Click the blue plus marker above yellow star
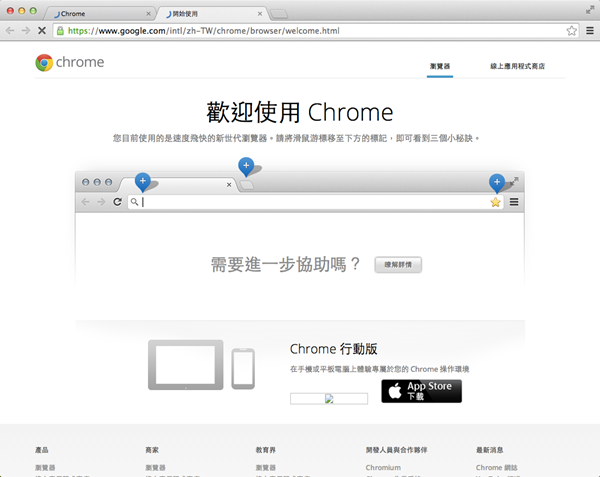 [497, 182]
